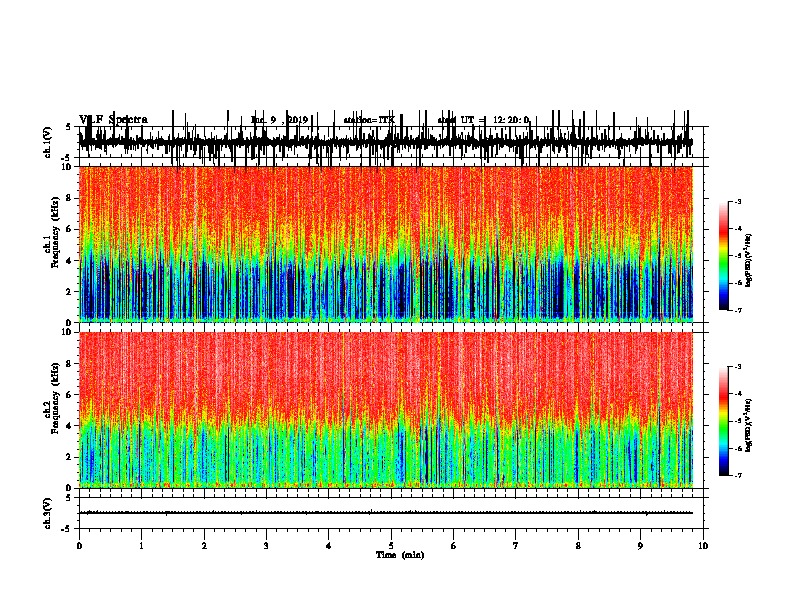The width and height of the screenshot is (792, 612).
Task: Click the '10' minute tick label on time axis
Action: [703, 545]
